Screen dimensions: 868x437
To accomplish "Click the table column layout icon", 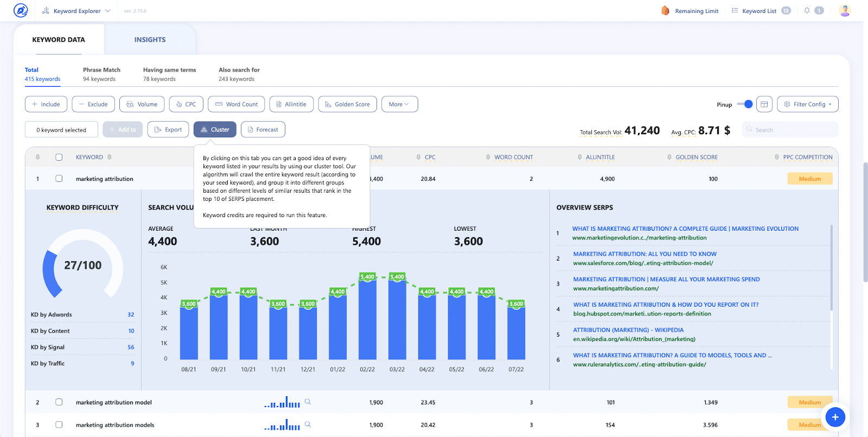I will 764,104.
